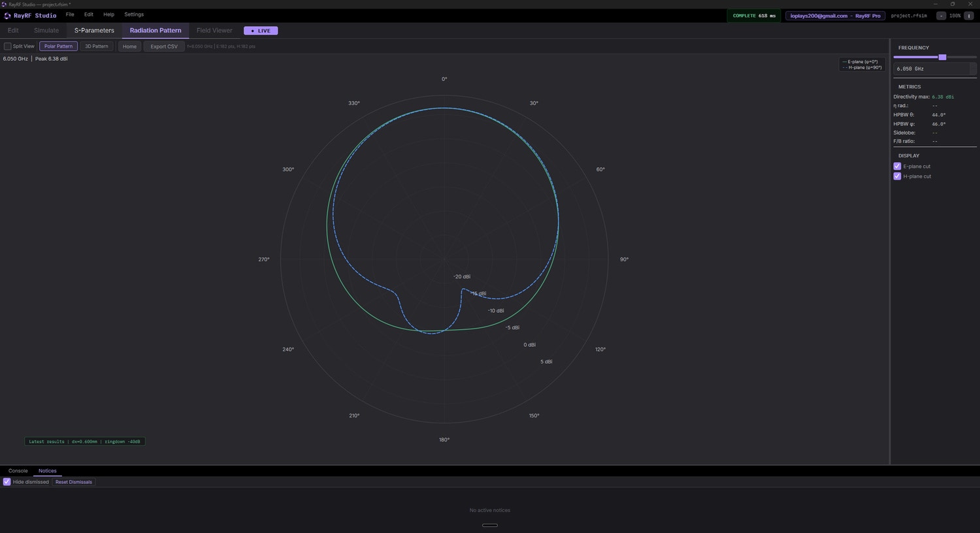
Task: Click the Sidelobe metric row
Action: (935, 133)
